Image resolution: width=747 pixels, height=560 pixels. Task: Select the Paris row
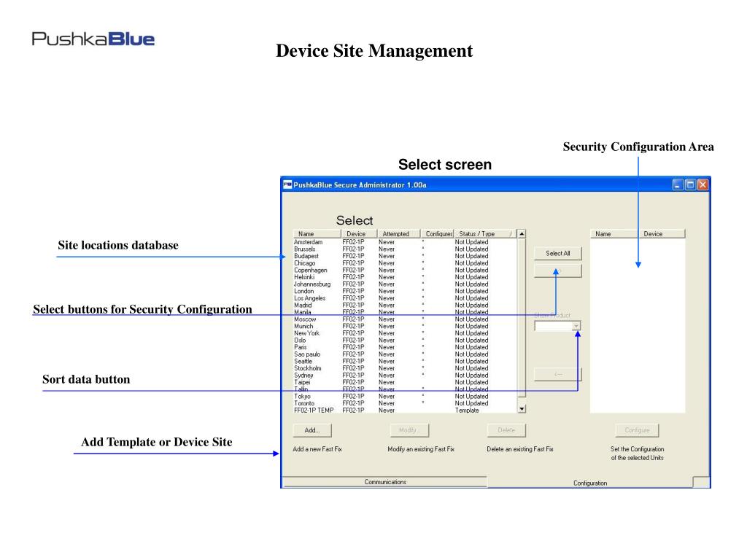coord(404,347)
